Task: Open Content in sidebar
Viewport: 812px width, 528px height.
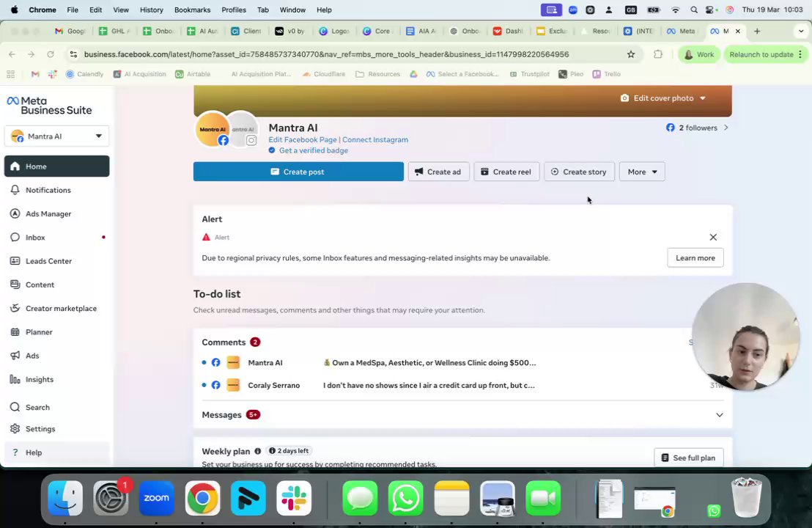Action: (57, 285)
